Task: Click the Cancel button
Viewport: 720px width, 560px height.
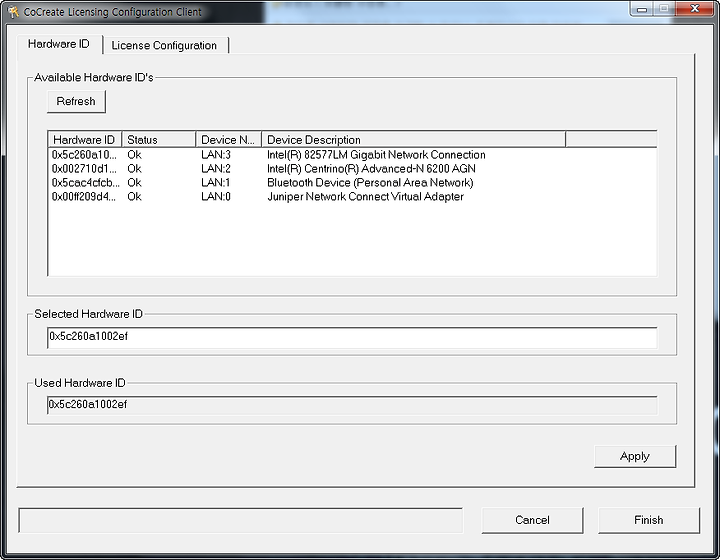Action: [532, 520]
